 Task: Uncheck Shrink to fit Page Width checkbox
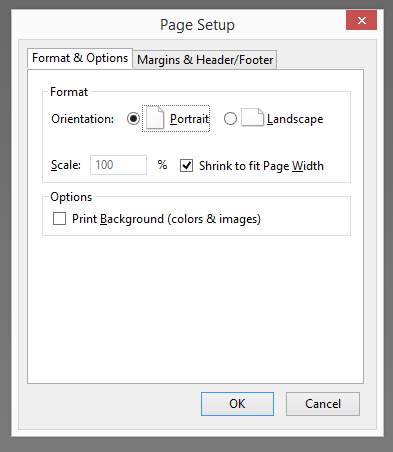coord(186,165)
